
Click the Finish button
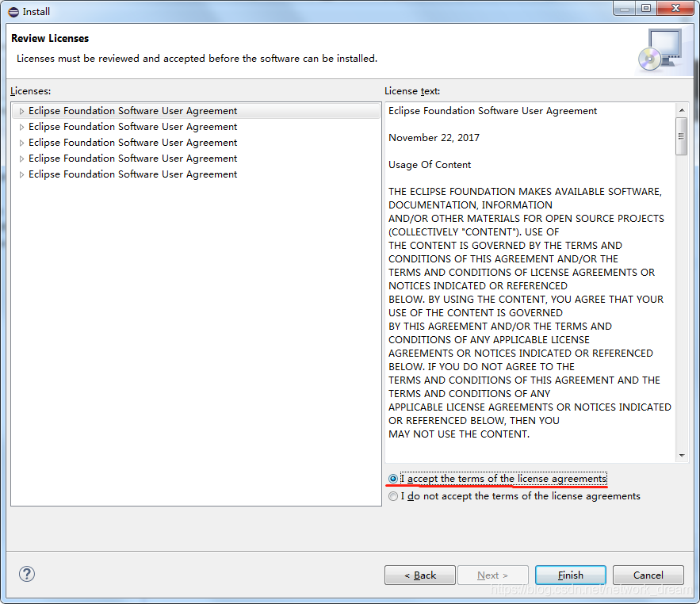[571, 575]
